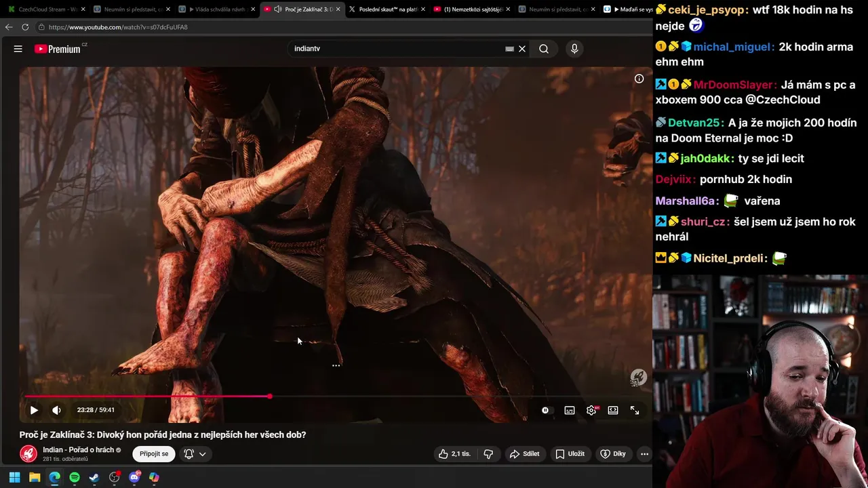Mute the video with the speaker icon

(56, 410)
